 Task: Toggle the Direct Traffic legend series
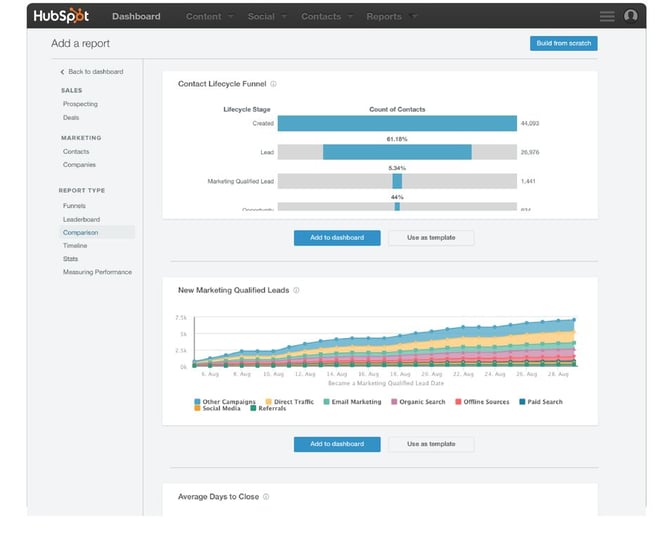tap(290, 402)
